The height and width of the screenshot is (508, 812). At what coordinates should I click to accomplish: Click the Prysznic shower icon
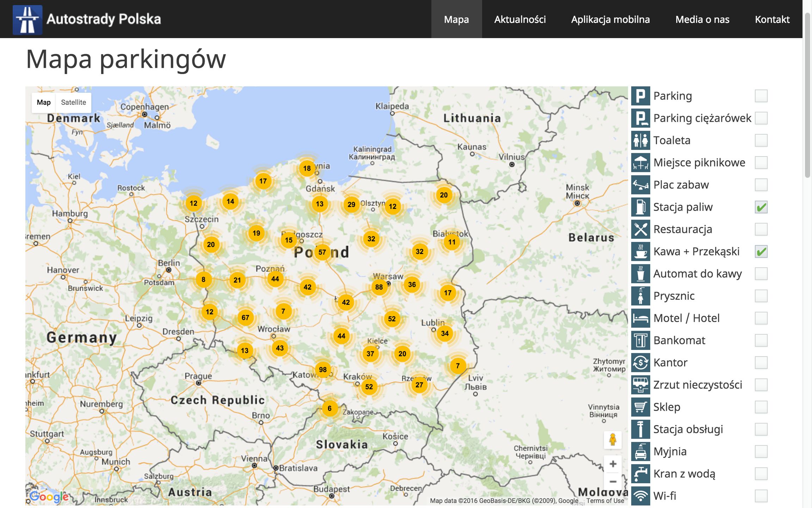pyautogui.click(x=640, y=296)
